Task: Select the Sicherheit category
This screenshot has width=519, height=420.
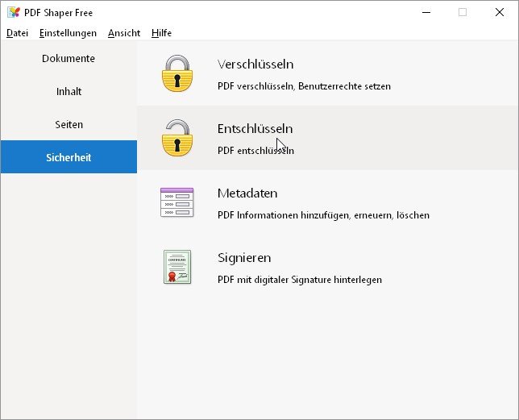Action: [69, 157]
